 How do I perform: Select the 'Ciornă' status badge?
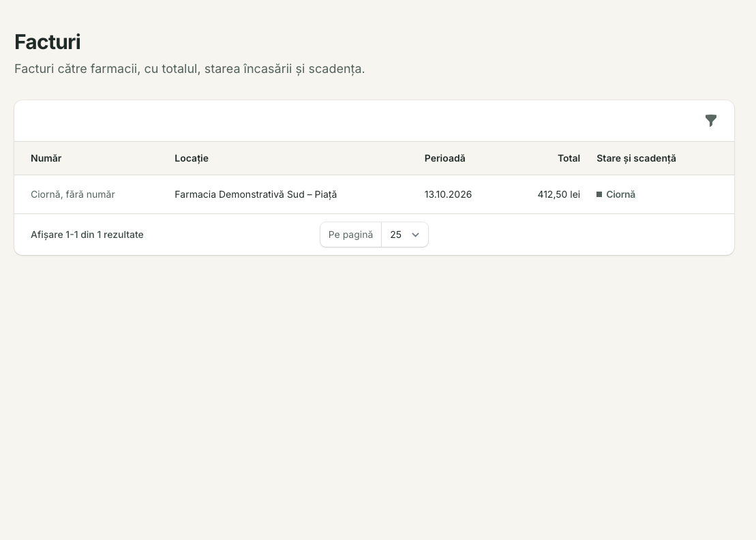616,194
